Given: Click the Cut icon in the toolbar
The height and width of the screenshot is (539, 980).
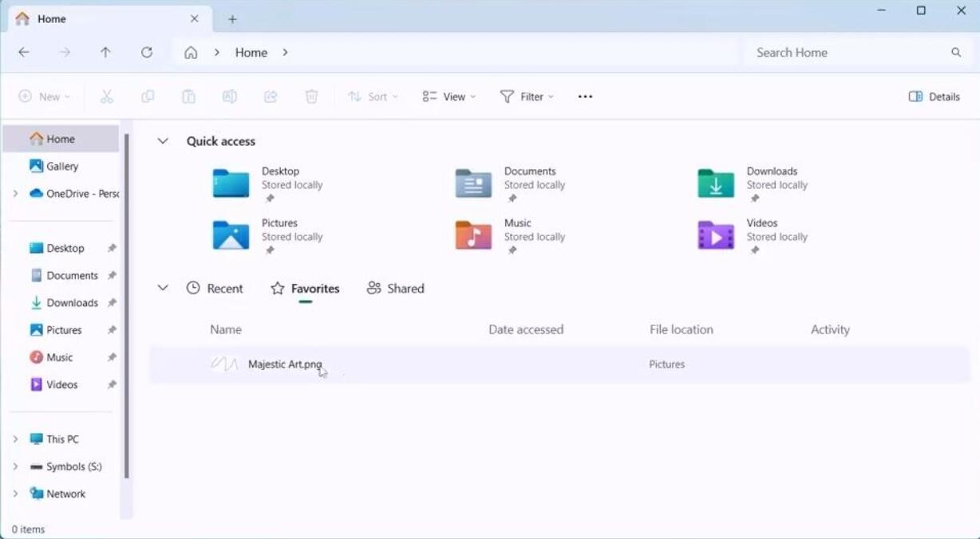Looking at the screenshot, I should click(x=106, y=96).
